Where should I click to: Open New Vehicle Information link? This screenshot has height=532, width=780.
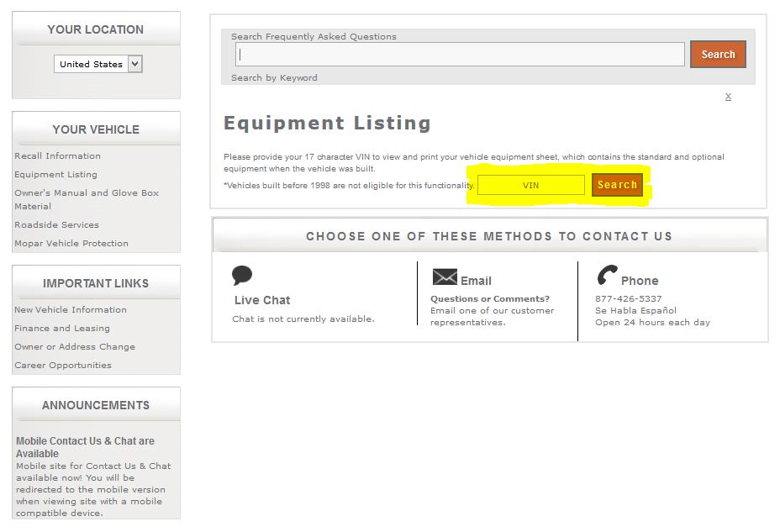71,310
